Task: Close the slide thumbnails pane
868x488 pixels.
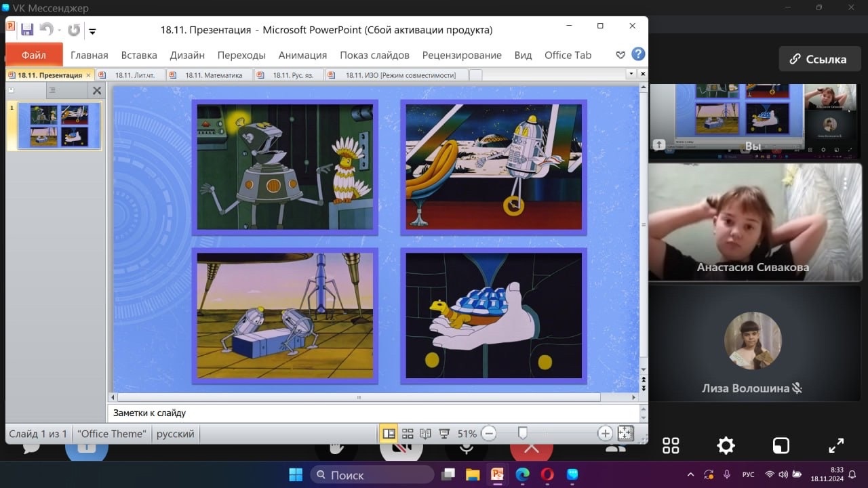Action: [97, 90]
